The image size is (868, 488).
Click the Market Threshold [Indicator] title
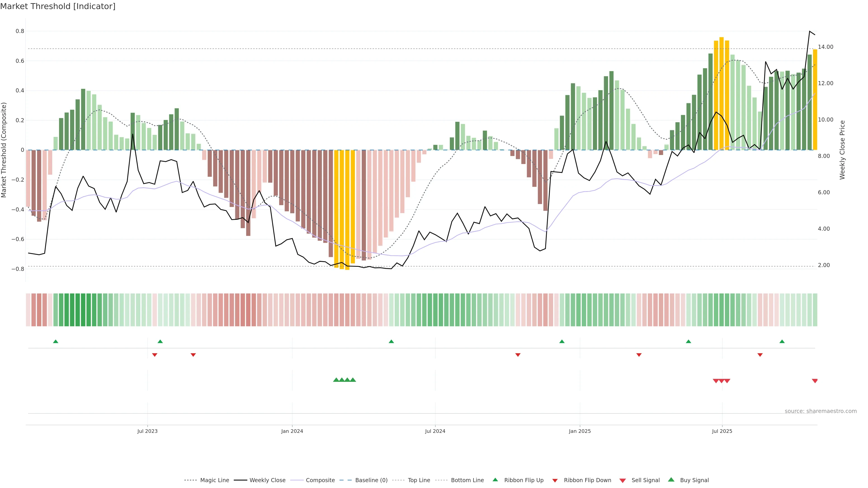tap(58, 6)
